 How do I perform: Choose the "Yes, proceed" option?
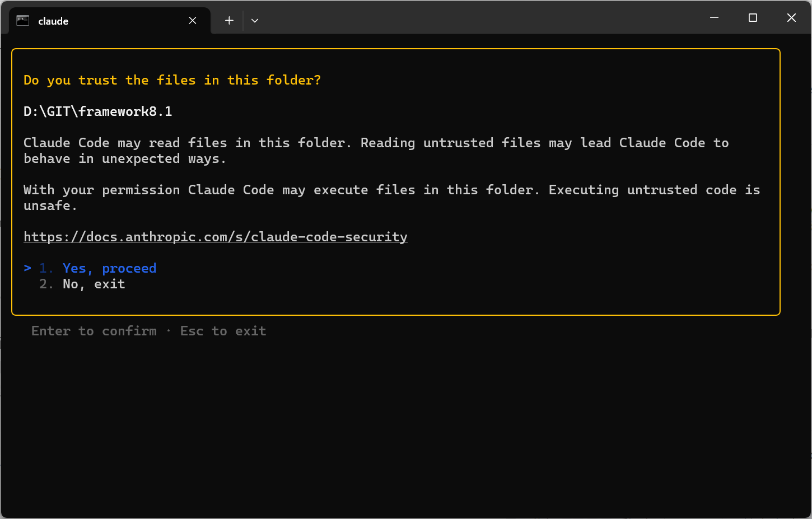pos(109,268)
